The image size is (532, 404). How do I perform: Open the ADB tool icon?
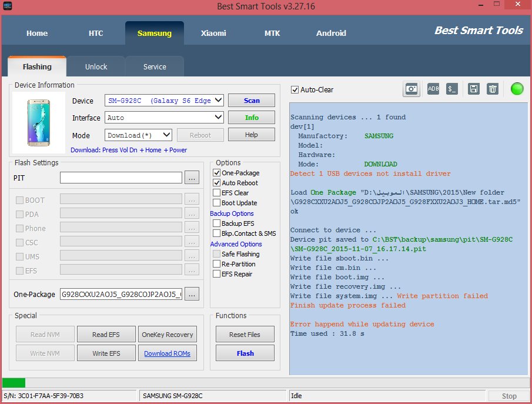(433, 89)
